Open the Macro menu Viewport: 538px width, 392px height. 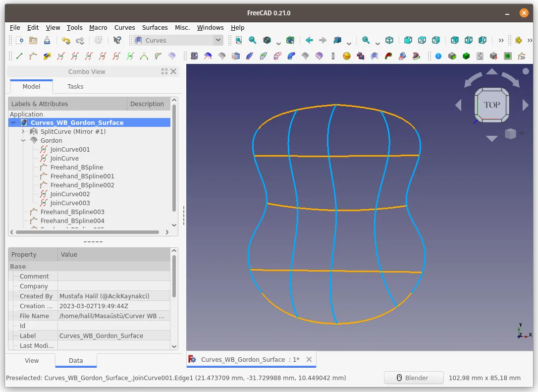point(98,27)
